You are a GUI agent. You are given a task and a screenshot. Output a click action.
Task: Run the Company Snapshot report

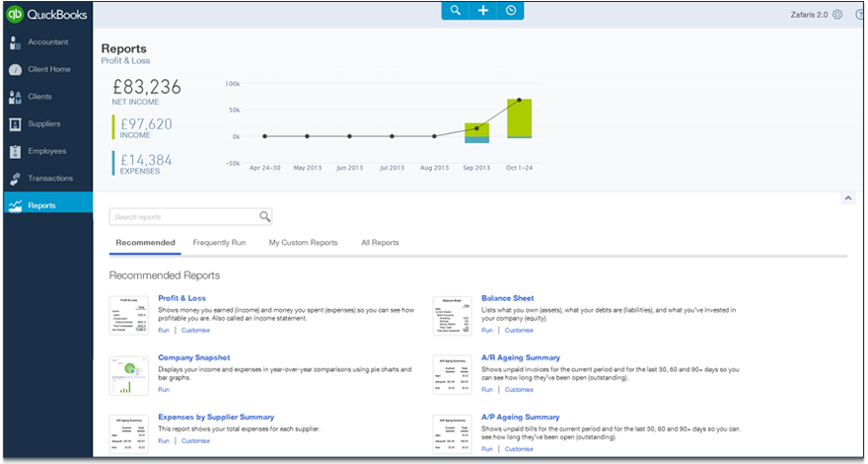[x=164, y=389]
